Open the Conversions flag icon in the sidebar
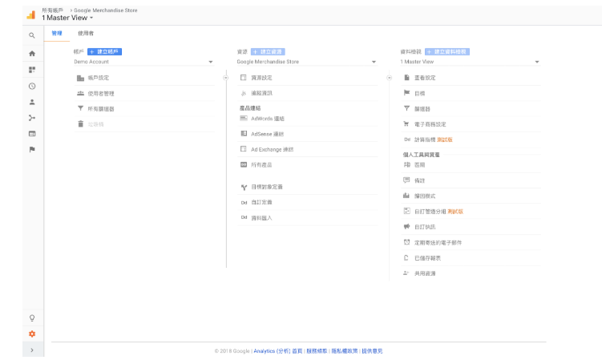 coord(32,149)
